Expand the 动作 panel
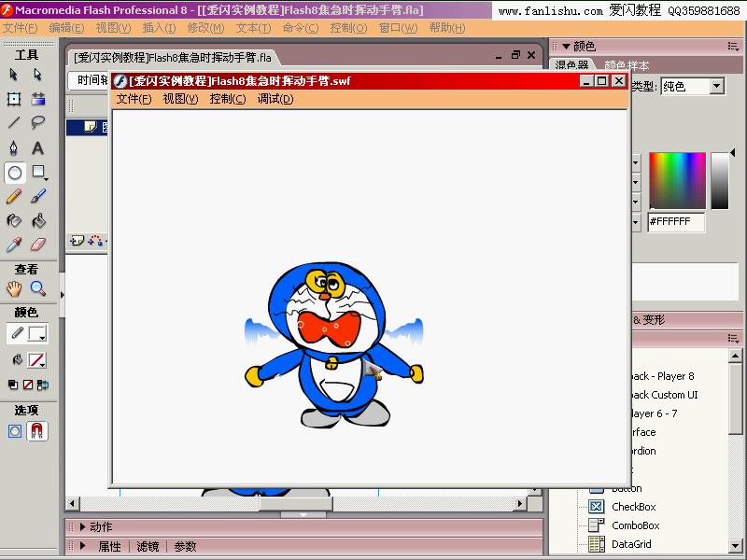 coord(83,526)
